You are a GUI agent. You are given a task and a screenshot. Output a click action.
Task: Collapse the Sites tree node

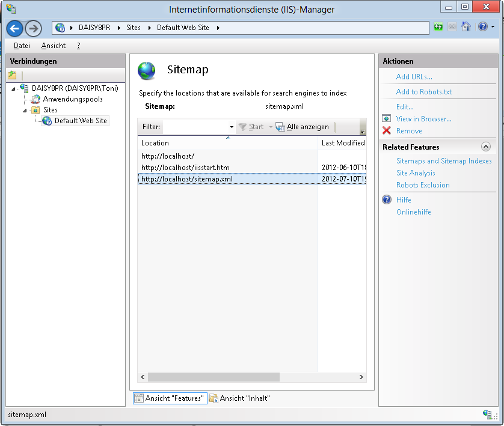click(x=25, y=111)
